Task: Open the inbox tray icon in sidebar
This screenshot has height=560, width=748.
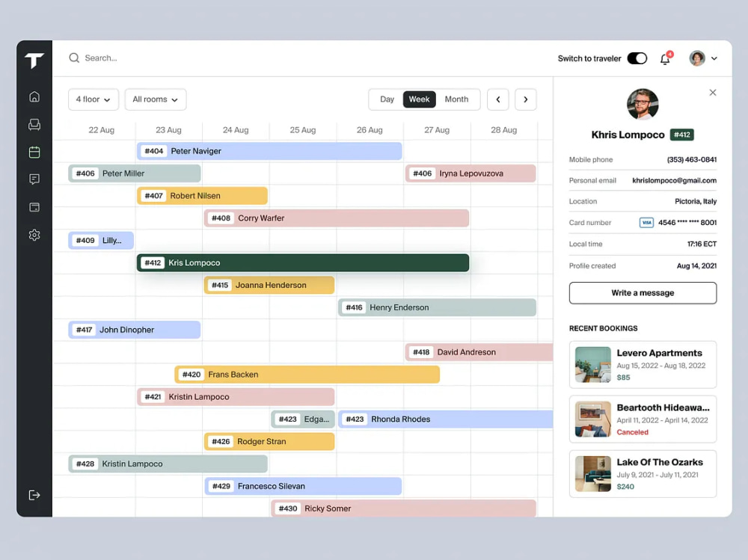Action: click(34, 125)
